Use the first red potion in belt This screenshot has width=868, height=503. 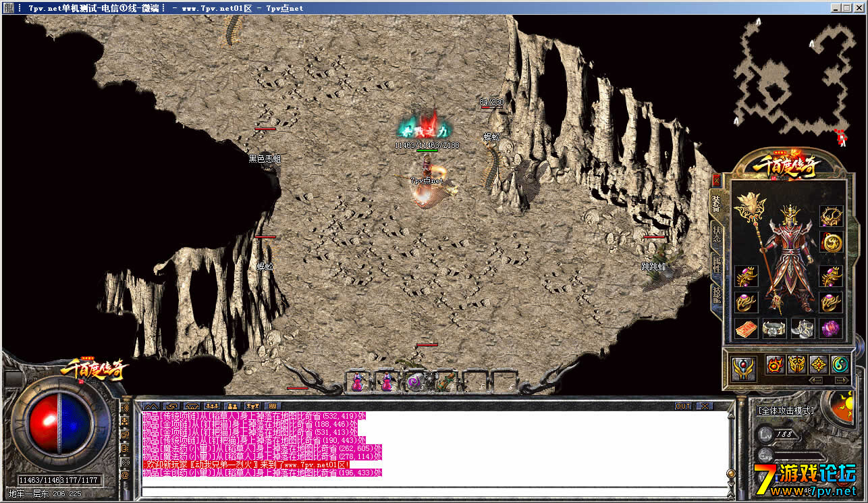point(357,382)
